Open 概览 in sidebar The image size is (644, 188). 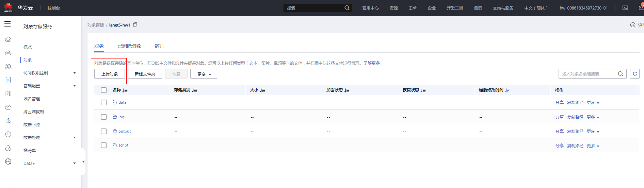click(28, 47)
